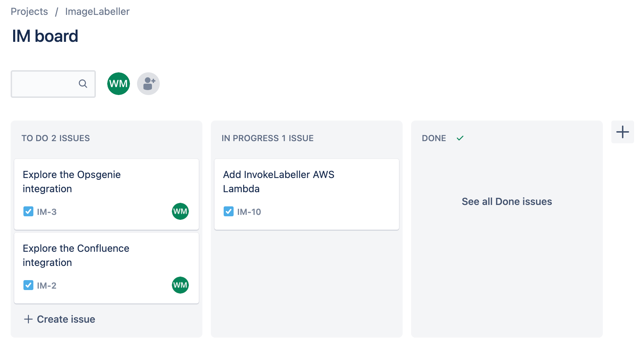The width and height of the screenshot is (644, 356).
Task: Click the WM assignee avatar on IM-2
Action: [x=180, y=285]
